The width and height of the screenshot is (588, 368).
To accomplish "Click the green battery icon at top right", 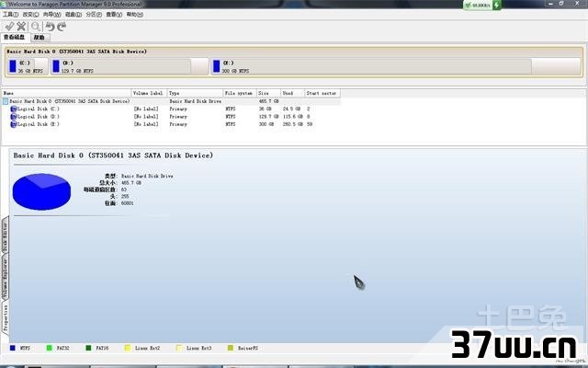I will (496, 6).
